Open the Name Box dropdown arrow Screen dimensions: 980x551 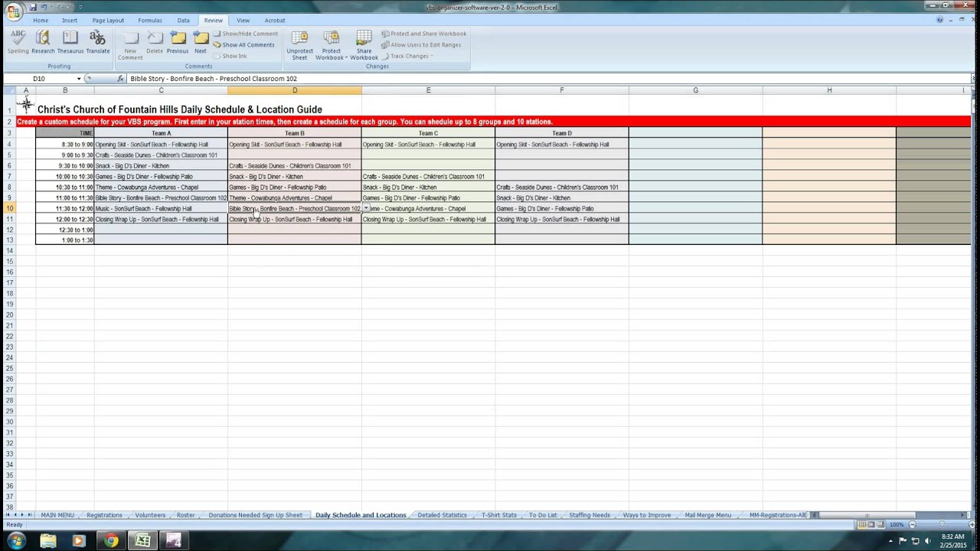[78, 79]
